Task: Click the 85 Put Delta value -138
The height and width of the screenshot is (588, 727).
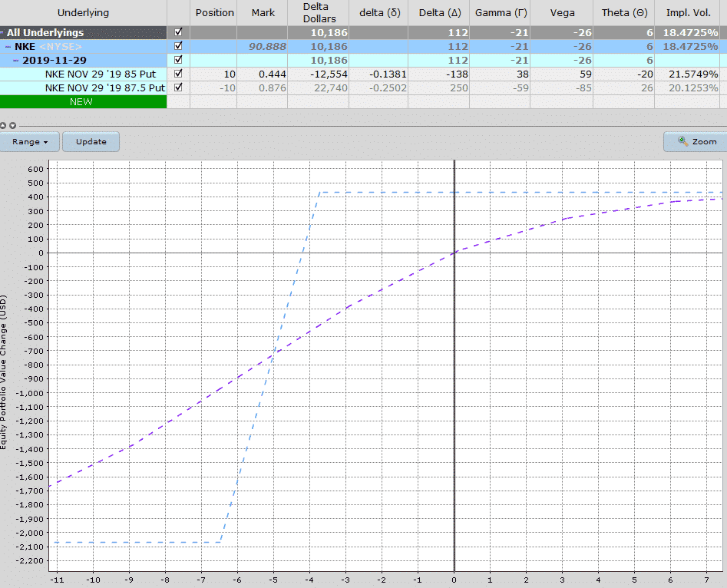Action: (x=456, y=74)
